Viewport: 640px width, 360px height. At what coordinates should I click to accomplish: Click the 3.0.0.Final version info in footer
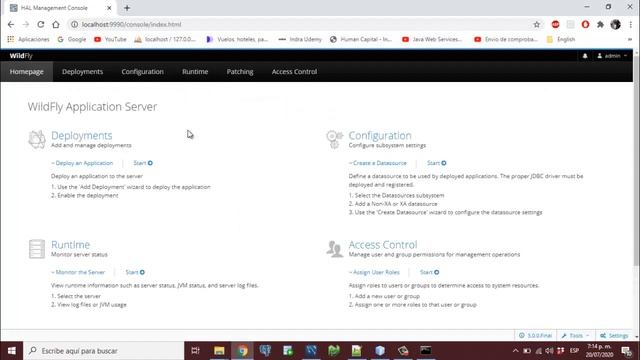click(535, 336)
